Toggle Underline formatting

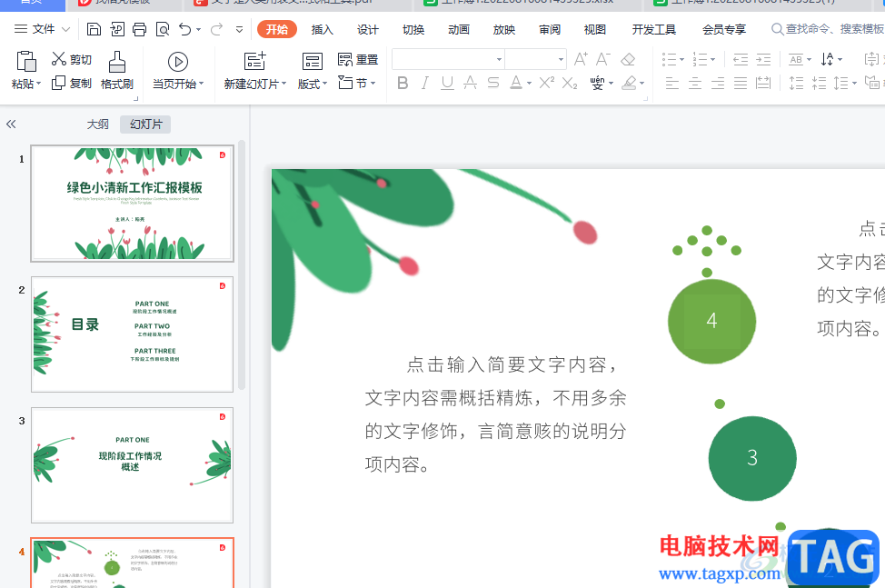click(x=448, y=84)
